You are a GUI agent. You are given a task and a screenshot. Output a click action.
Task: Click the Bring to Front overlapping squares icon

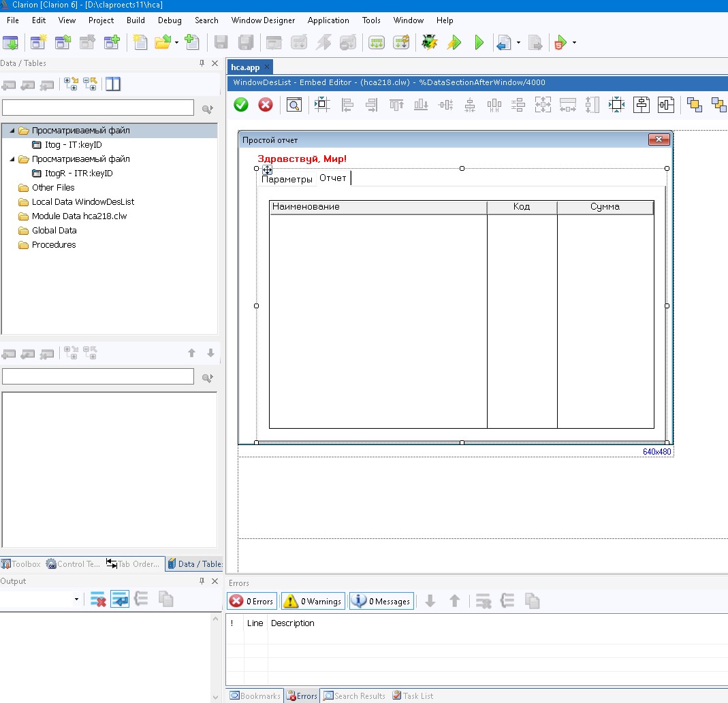coord(694,104)
